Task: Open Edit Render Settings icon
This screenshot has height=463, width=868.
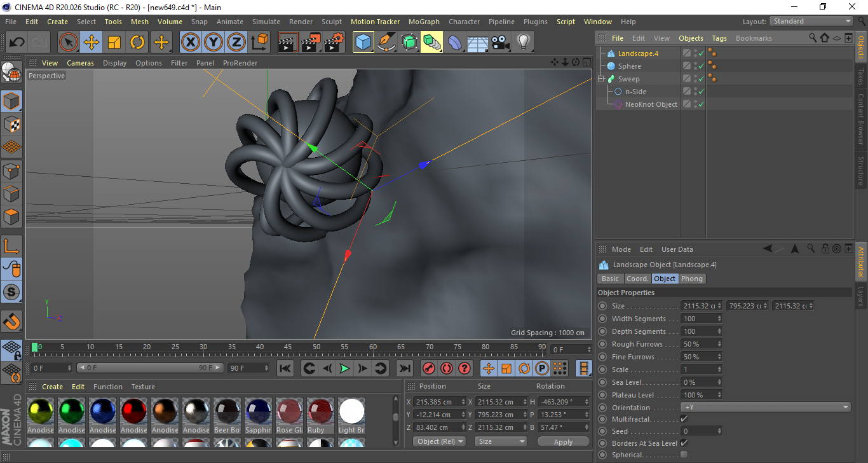Action: click(x=334, y=43)
